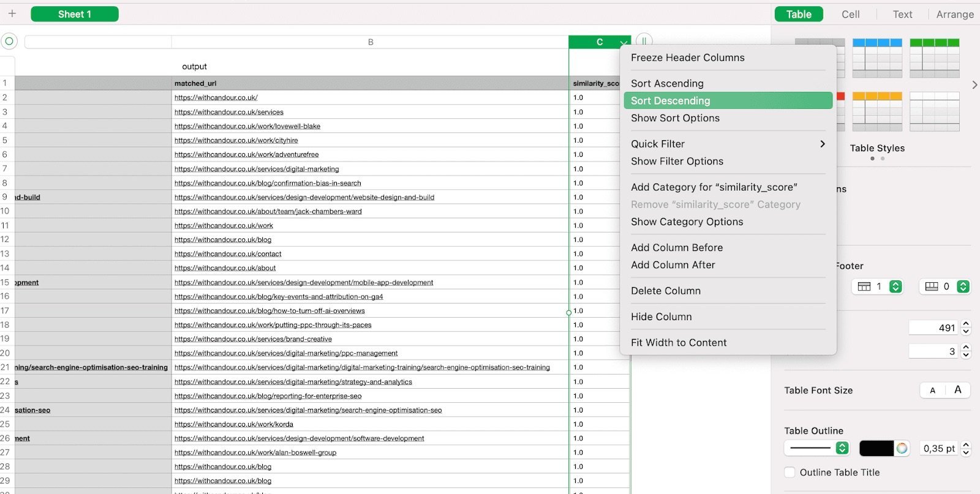Choose Add Category for similarity_score
The width and height of the screenshot is (980, 494).
coord(728,187)
